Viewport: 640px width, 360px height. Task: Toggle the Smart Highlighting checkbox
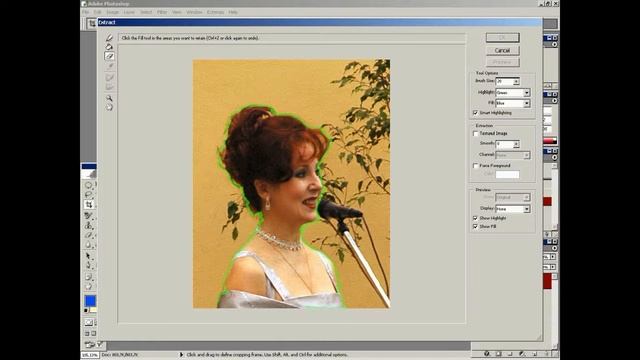(476, 113)
